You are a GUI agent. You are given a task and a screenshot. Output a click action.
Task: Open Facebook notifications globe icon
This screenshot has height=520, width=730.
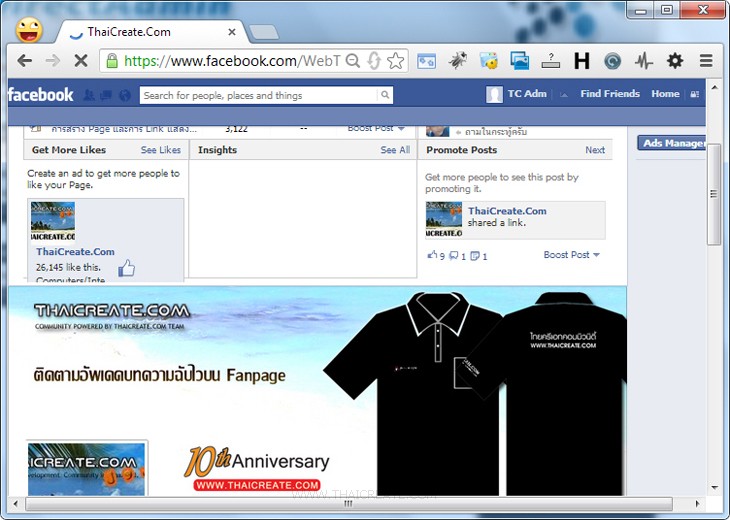[x=125, y=95]
